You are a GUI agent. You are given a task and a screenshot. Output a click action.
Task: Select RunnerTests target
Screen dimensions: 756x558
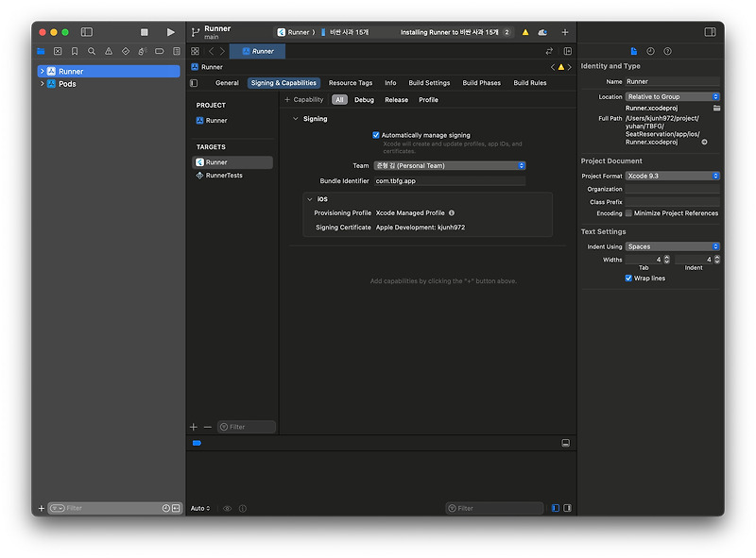click(224, 176)
